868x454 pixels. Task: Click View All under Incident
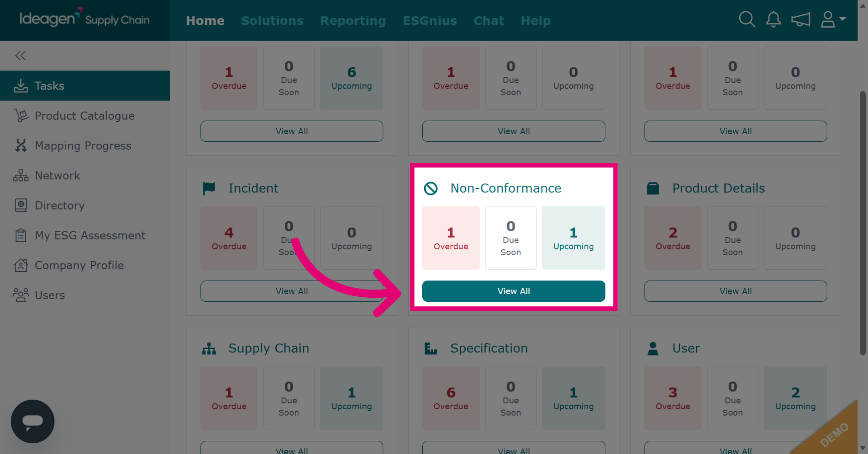pyautogui.click(x=292, y=291)
